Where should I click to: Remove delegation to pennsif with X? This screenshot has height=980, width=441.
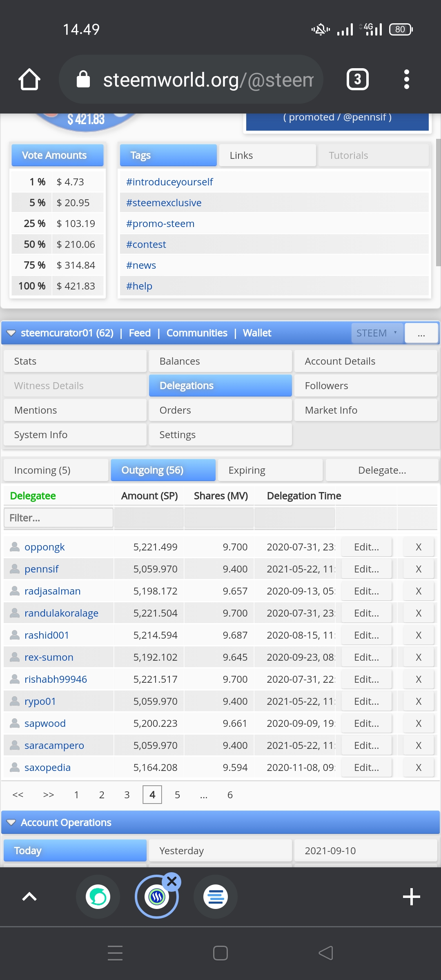click(x=419, y=569)
